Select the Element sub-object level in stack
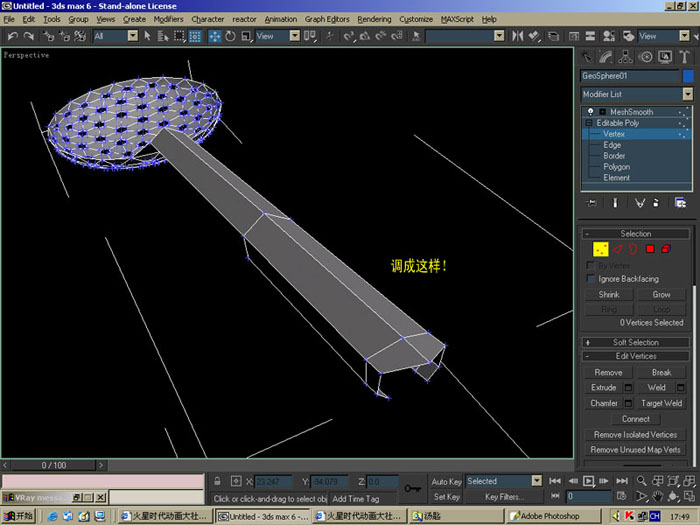 tap(617, 178)
